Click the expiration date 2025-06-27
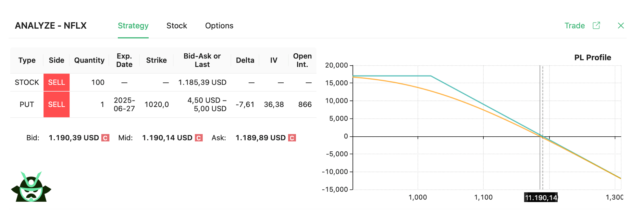 [x=124, y=104]
